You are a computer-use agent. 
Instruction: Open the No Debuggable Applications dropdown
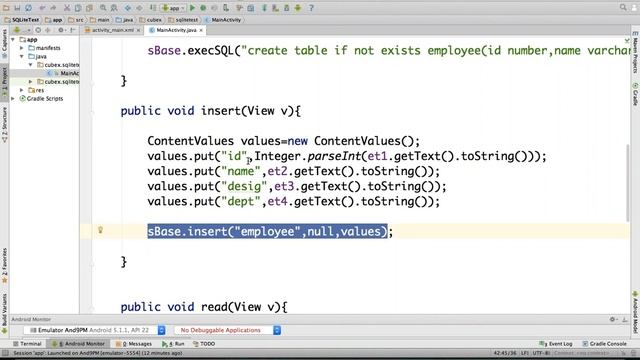pos(228,330)
